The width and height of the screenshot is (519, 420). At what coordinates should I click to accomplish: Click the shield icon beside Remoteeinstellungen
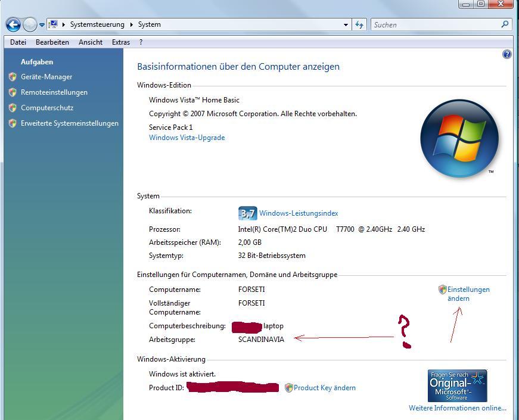(x=13, y=92)
